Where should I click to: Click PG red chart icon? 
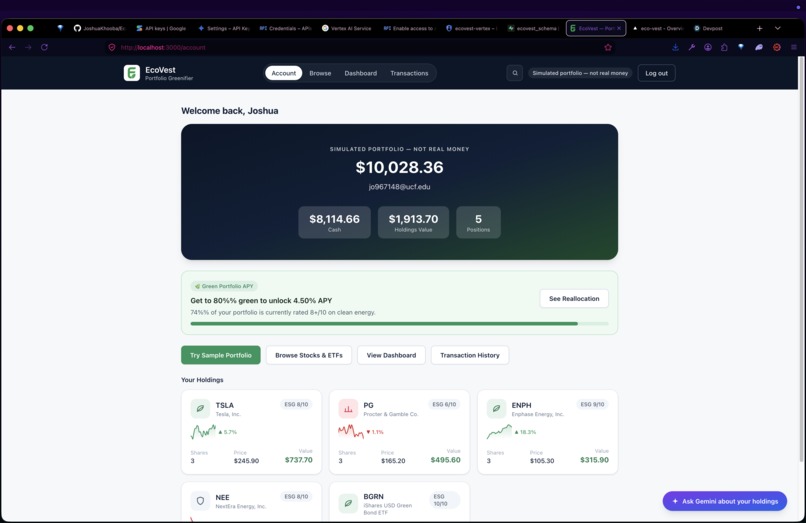tap(348, 408)
